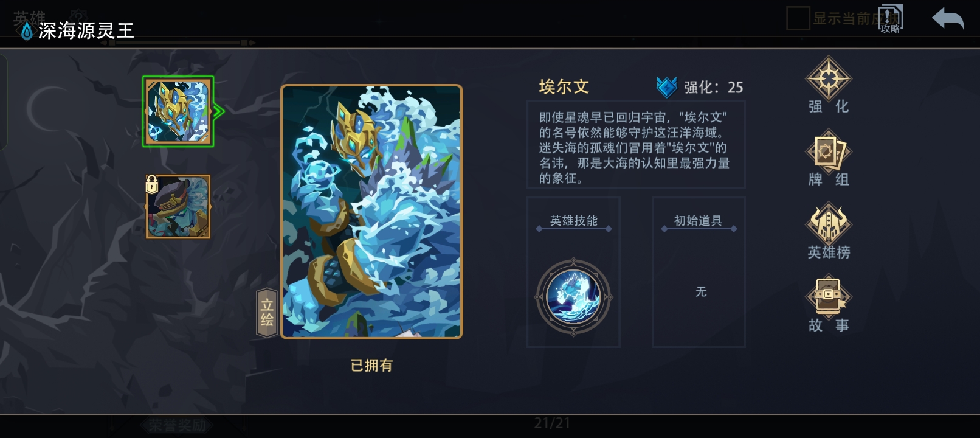Open the 英雄榜 hero ranking helmet icon
This screenshot has width=980, height=438.
[828, 224]
